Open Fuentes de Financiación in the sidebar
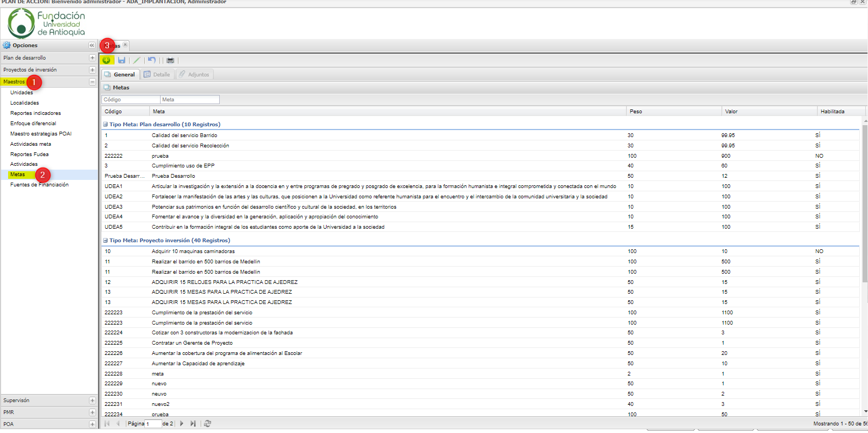This screenshot has width=868, height=433. [39, 185]
